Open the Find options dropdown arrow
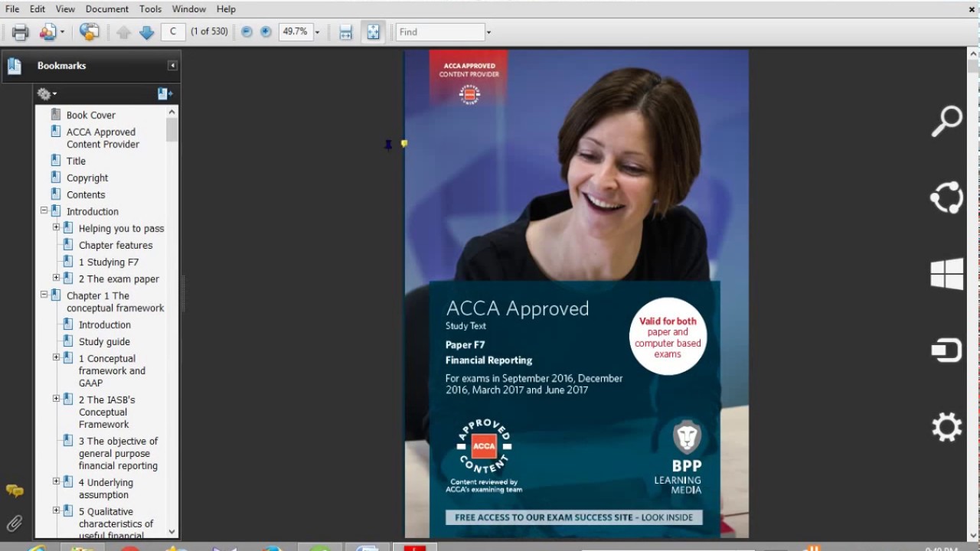 [488, 32]
